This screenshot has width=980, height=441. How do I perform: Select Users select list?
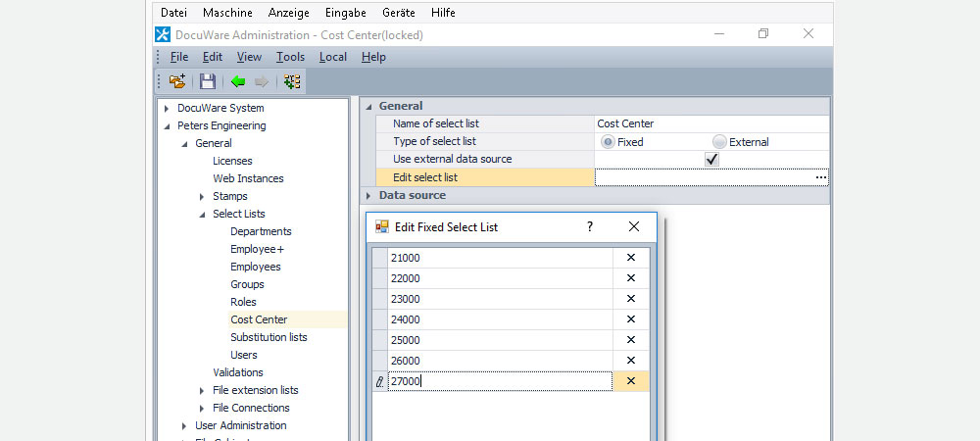click(244, 355)
